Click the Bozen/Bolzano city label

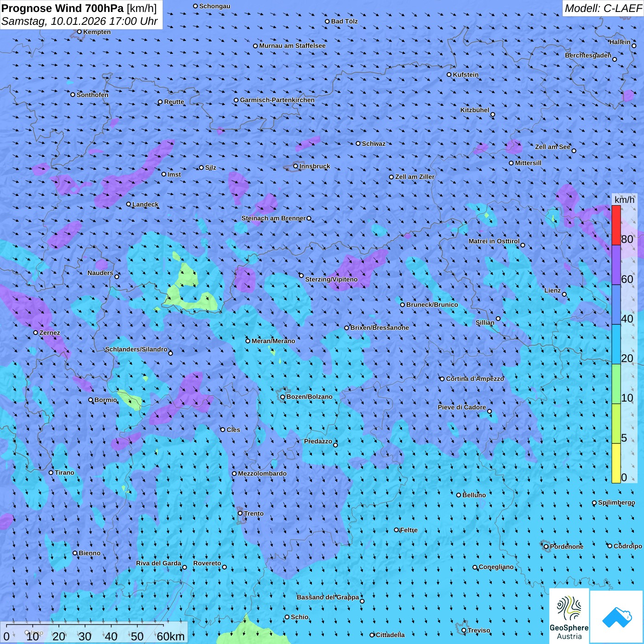309,397
